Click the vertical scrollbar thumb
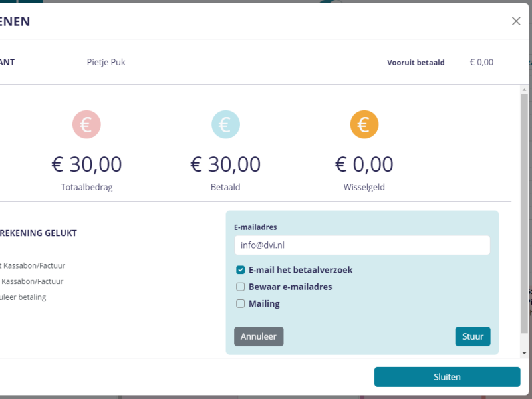Viewport: 532px width, 399px height. [x=524, y=213]
